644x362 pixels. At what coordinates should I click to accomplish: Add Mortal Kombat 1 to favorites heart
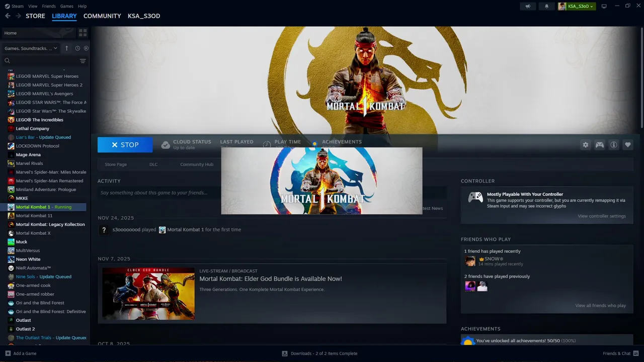628,145
